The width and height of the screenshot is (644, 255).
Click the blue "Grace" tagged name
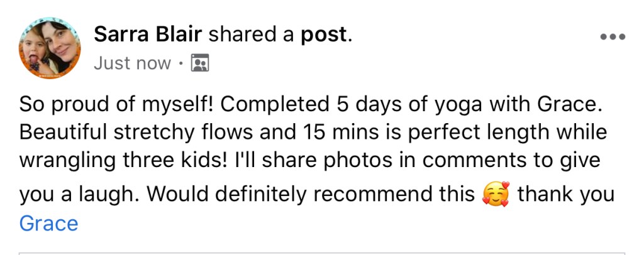tap(49, 223)
